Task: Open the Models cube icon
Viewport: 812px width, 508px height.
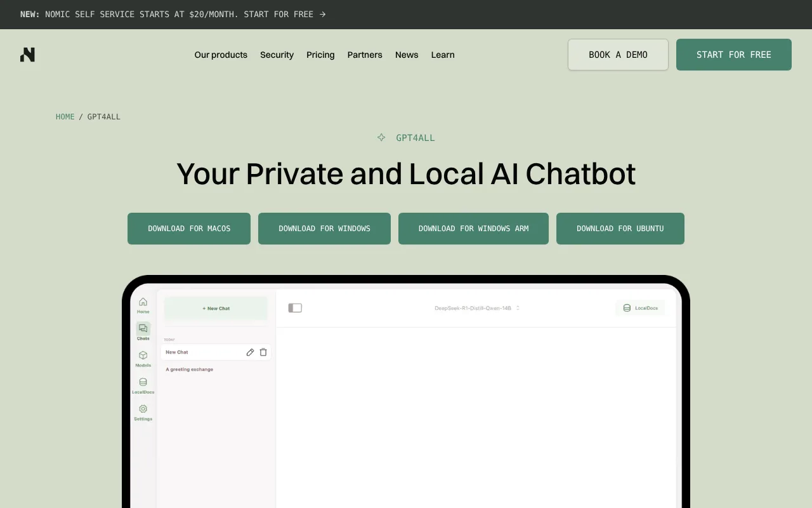Action: point(143,356)
